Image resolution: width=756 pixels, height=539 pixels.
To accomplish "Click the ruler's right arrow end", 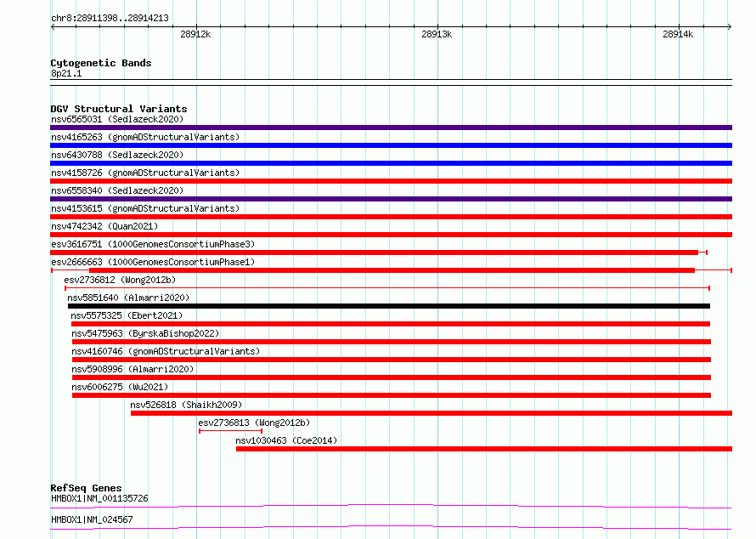I will (730, 26).
